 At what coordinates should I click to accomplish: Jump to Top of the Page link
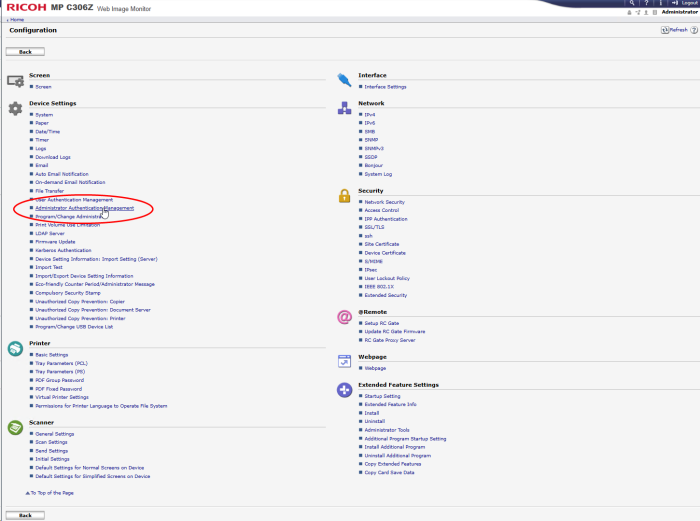point(51,493)
